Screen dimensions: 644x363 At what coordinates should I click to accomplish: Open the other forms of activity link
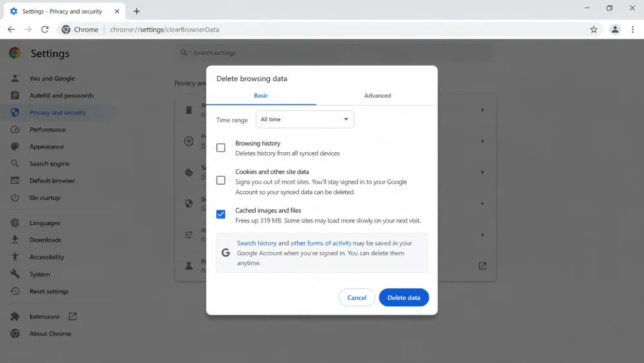321,243
